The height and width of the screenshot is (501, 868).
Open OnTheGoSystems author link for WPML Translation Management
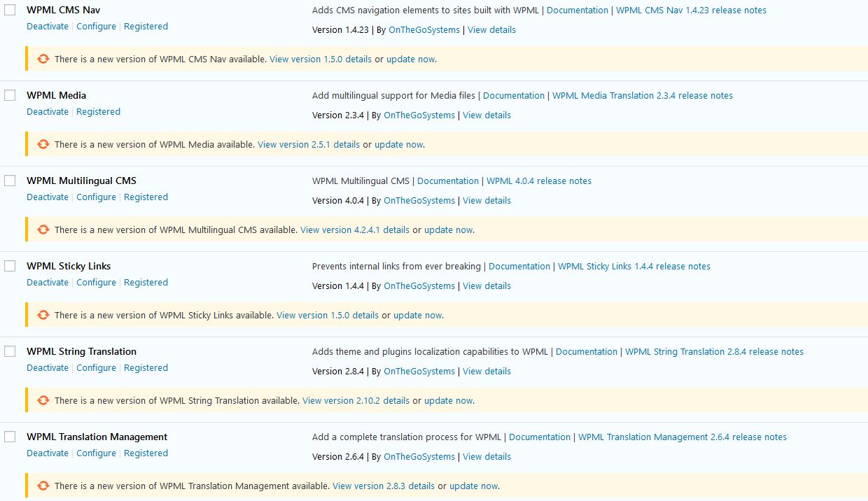[x=419, y=457]
